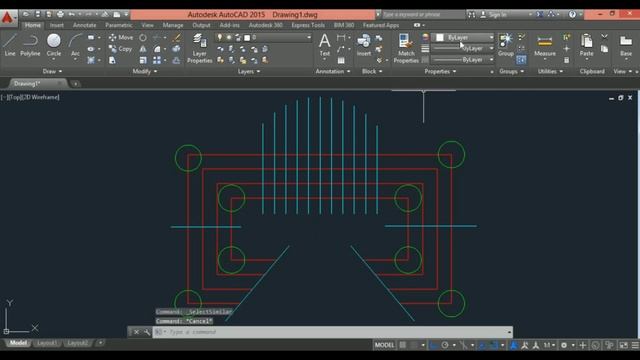The width and height of the screenshot is (640, 360).
Task: Toggle the layer on/off lightbulb icon
Action: click(x=220, y=38)
